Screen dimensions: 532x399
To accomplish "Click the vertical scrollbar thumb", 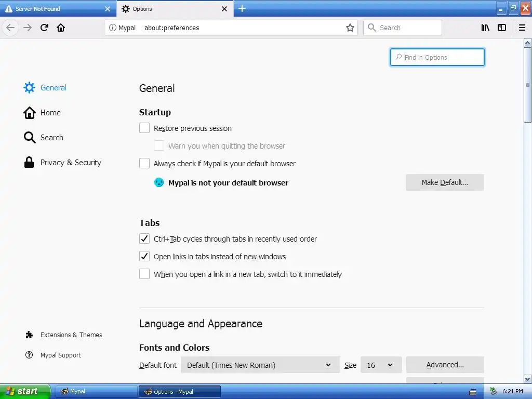I will coord(527,85).
